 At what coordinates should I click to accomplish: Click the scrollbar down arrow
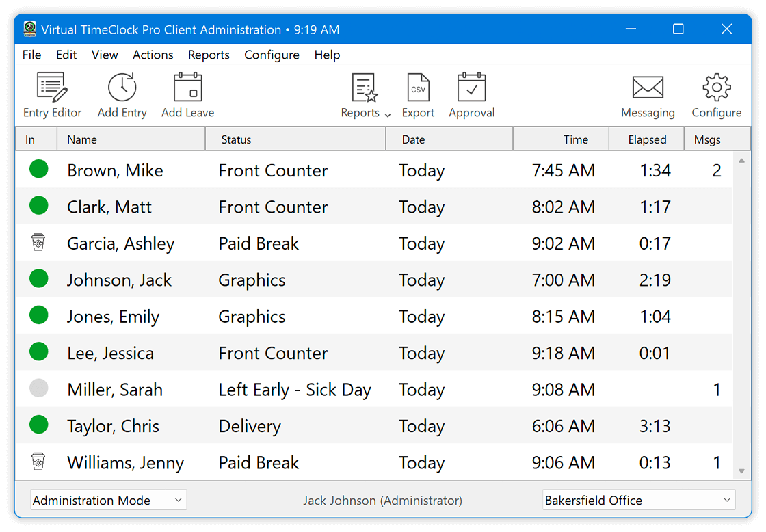(741, 471)
